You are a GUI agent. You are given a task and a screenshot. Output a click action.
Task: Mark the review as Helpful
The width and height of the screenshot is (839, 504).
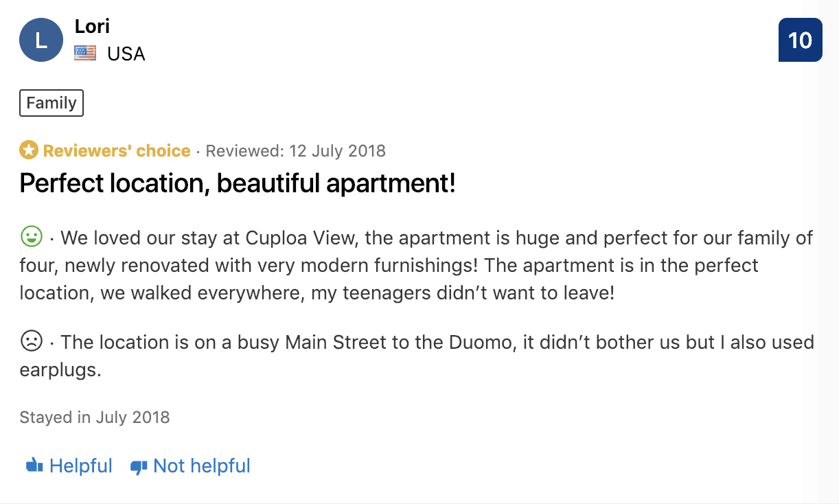(80, 466)
